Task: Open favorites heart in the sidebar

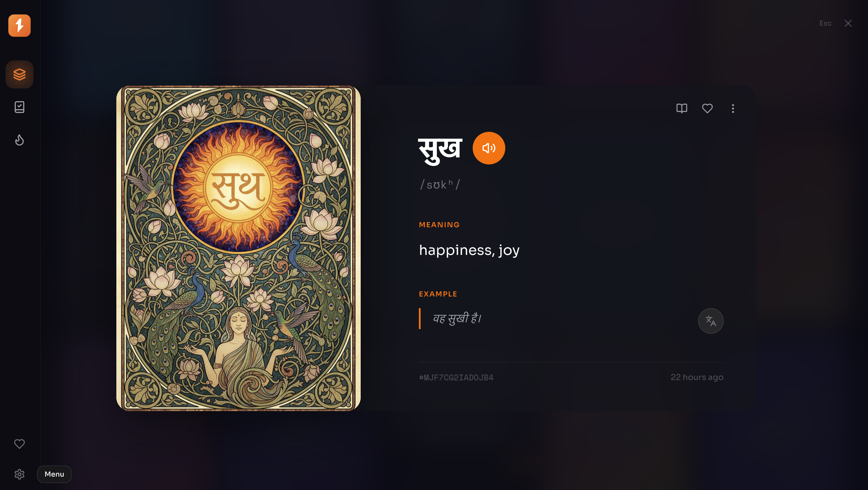Action: [x=19, y=444]
